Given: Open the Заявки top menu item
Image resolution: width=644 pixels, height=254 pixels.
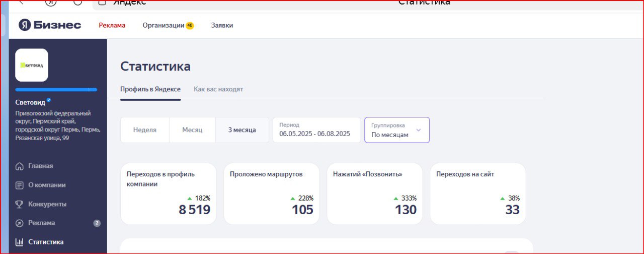Looking at the screenshot, I should tap(222, 25).
